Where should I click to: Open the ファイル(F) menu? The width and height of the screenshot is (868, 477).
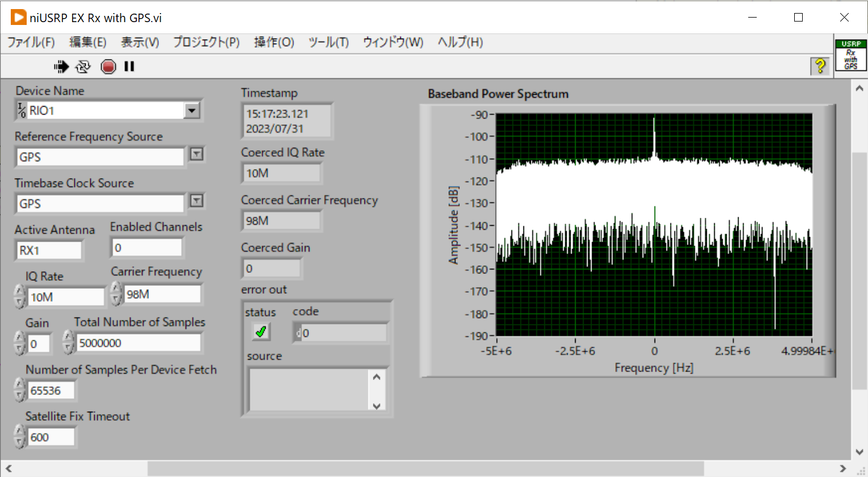[31, 43]
